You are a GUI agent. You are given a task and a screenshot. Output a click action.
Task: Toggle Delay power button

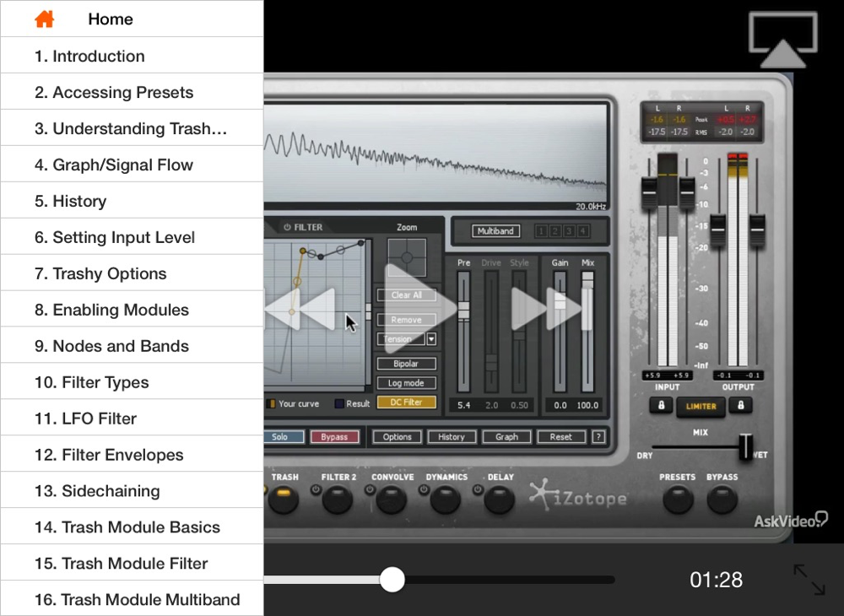[478, 489]
